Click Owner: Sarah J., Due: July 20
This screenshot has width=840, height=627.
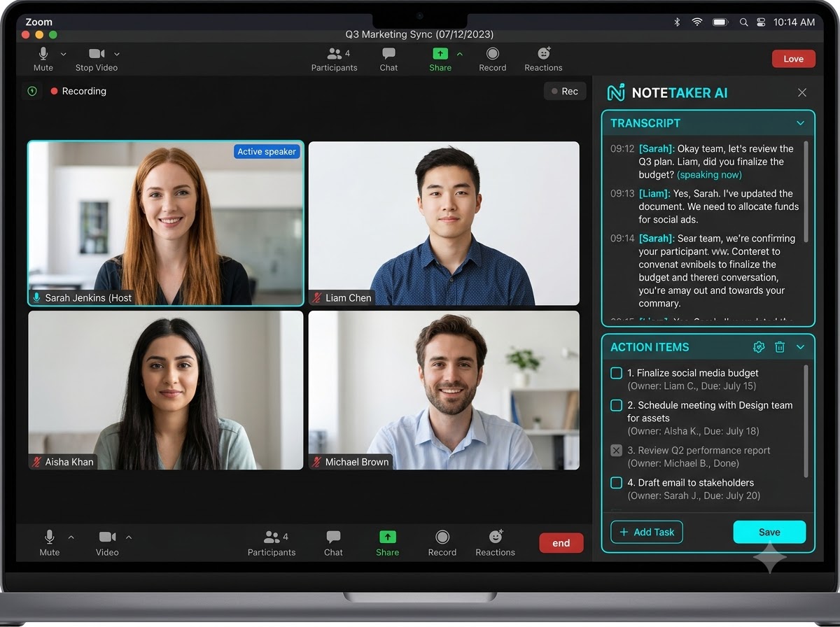[x=694, y=495]
